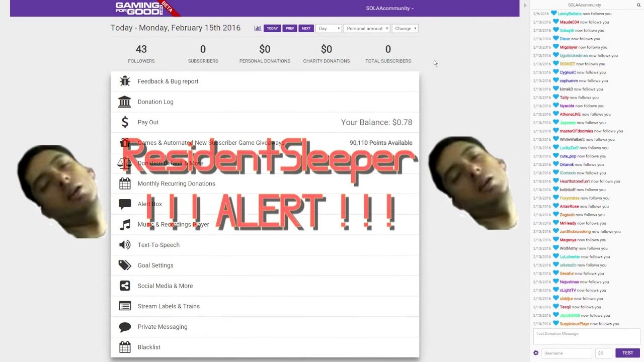Click the heart icon next to LennyBellens

(x=554, y=14)
